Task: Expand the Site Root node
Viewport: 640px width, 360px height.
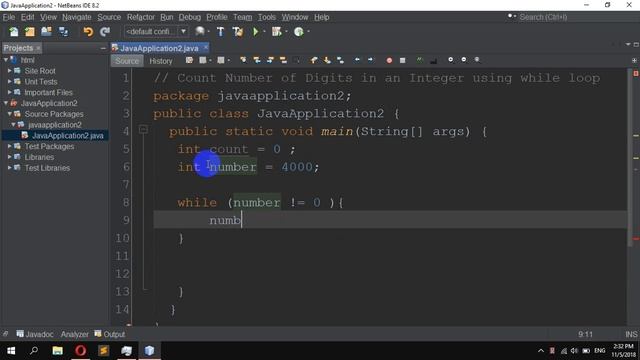Action: (9, 71)
